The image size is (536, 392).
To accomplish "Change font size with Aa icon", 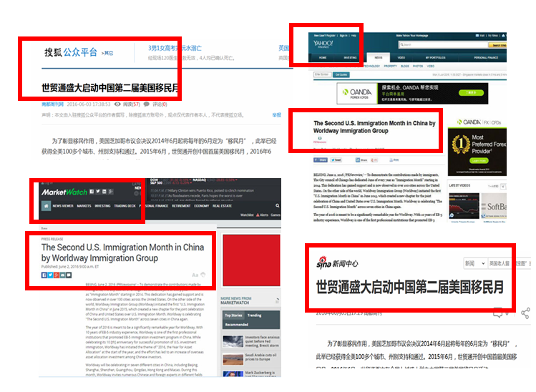I will [195, 275].
